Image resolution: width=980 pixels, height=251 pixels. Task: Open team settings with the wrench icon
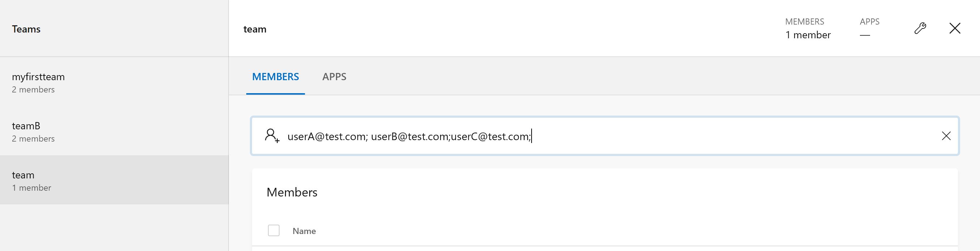921,28
